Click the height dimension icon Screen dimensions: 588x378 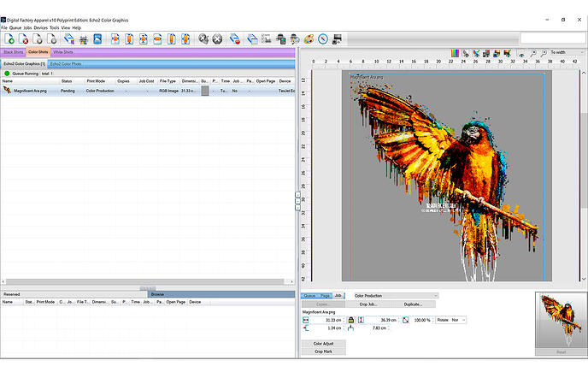[361, 320]
